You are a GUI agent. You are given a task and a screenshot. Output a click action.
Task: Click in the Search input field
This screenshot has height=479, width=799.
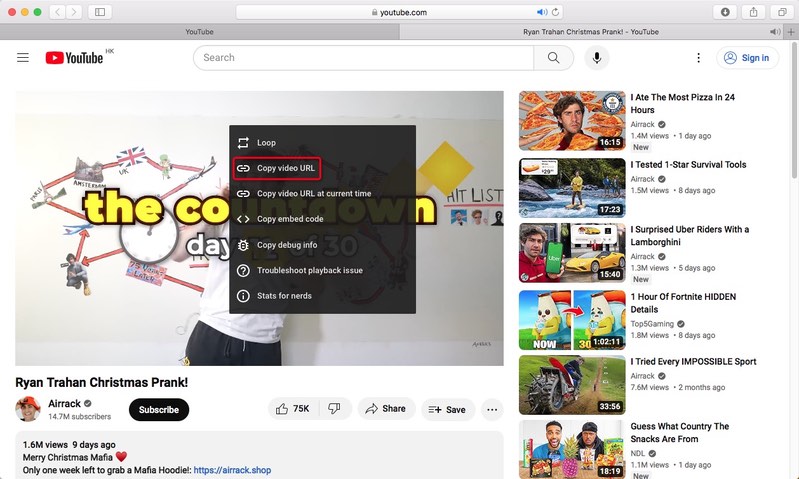pyautogui.click(x=363, y=58)
